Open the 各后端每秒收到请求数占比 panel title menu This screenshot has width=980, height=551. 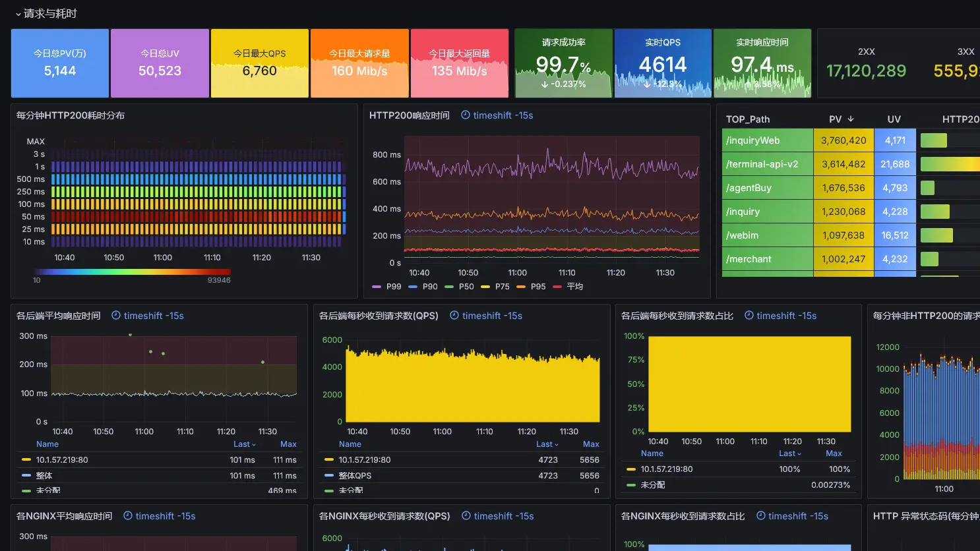point(677,316)
